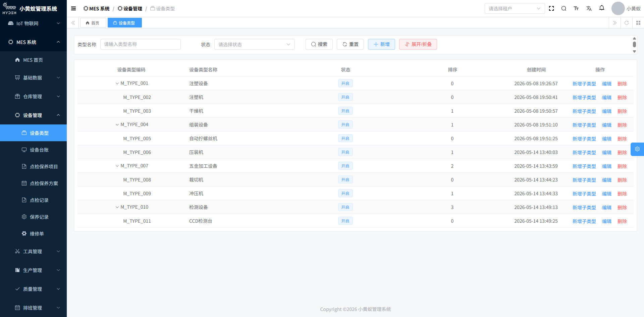The width and height of the screenshot is (644, 317).
Task: Collapse the M_TYPE_010 tree row
Action: tap(117, 207)
